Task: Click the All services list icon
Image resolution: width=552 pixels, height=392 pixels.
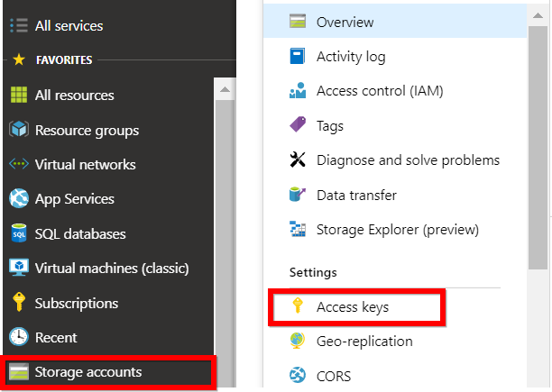Action: tap(19, 25)
